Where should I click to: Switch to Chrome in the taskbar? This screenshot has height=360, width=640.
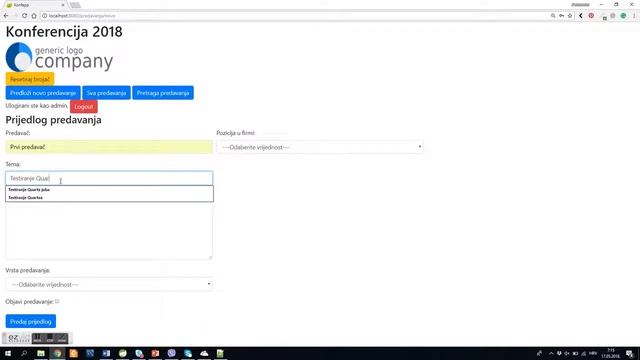pyautogui.click(x=57, y=353)
